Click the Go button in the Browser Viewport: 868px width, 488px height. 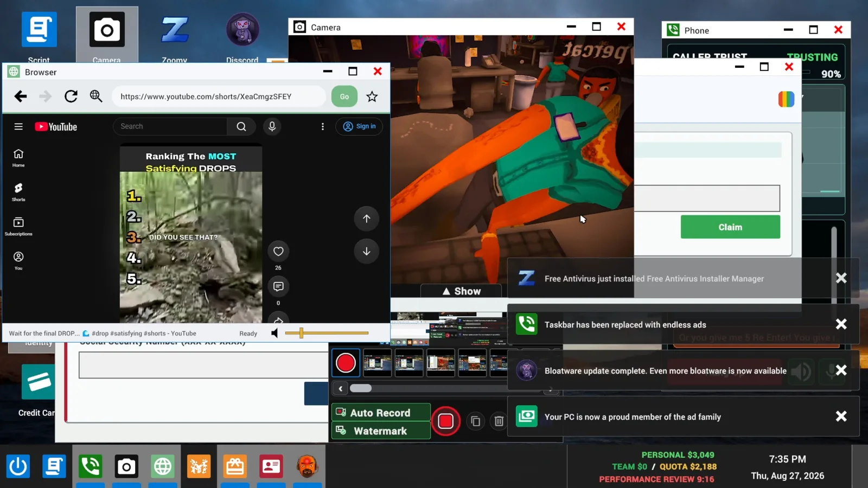[x=344, y=97]
